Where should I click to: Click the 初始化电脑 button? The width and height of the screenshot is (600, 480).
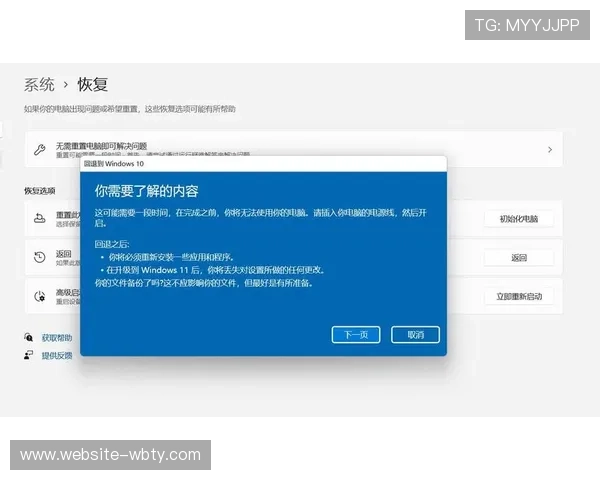click(x=518, y=219)
